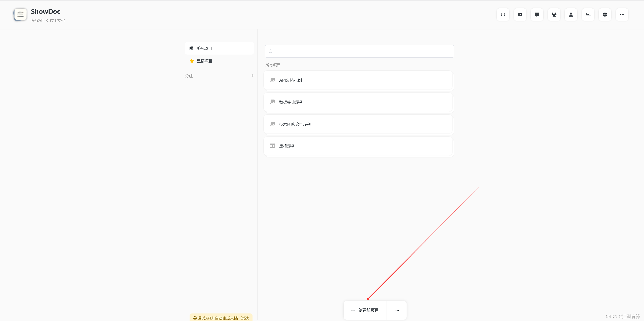Click the 在线API & 技术文档 subtitle
Viewport: 644px width, 321px height.
(x=48, y=21)
